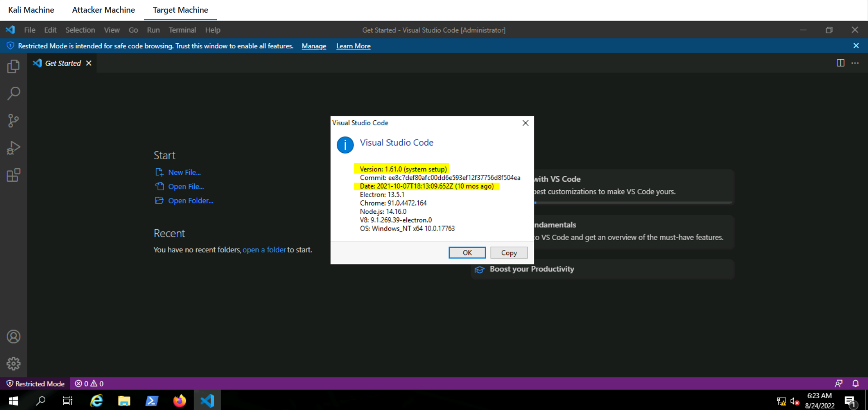
Task: Open the Selection menu
Action: pyautogui.click(x=80, y=30)
